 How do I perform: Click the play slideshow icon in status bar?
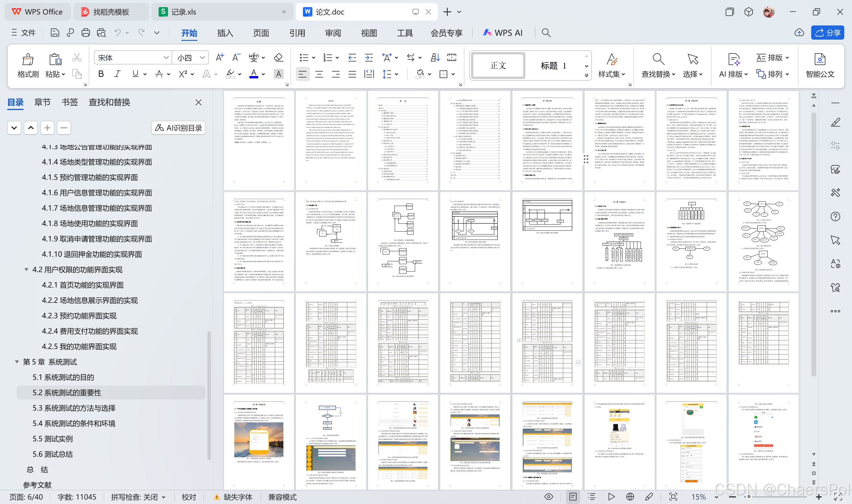(611, 497)
